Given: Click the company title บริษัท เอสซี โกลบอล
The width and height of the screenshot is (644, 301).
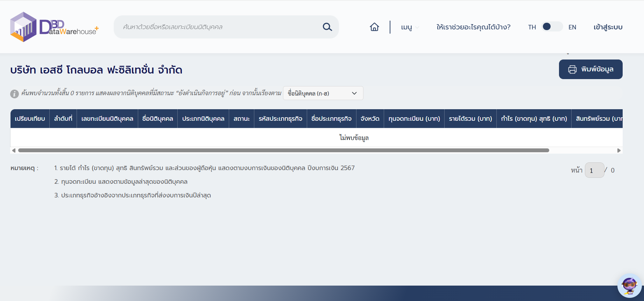Looking at the screenshot, I should [x=96, y=70].
